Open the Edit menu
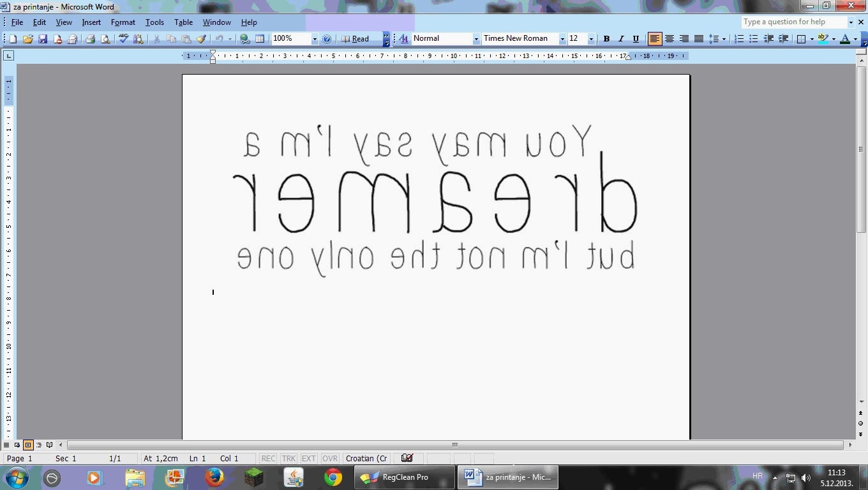This screenshot has width=868, height=490. (40, 22)
